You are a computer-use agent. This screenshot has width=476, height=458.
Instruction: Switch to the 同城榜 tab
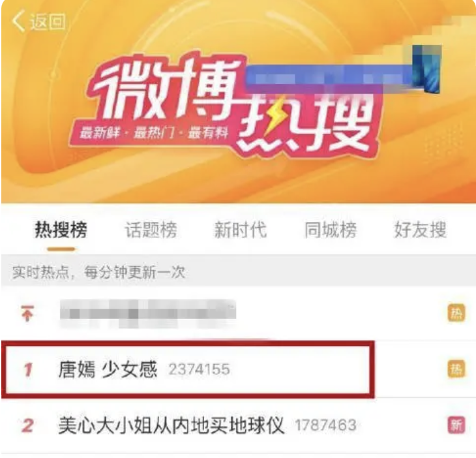point(331,229)
